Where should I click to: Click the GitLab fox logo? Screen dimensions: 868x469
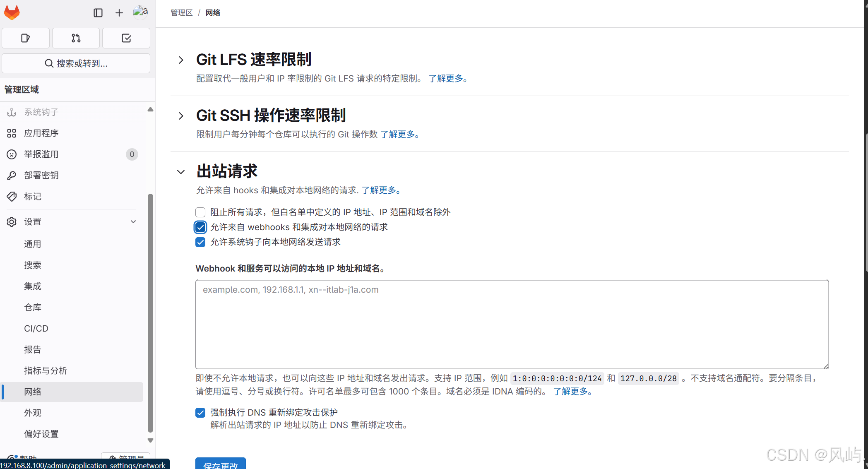coord(12,12)
